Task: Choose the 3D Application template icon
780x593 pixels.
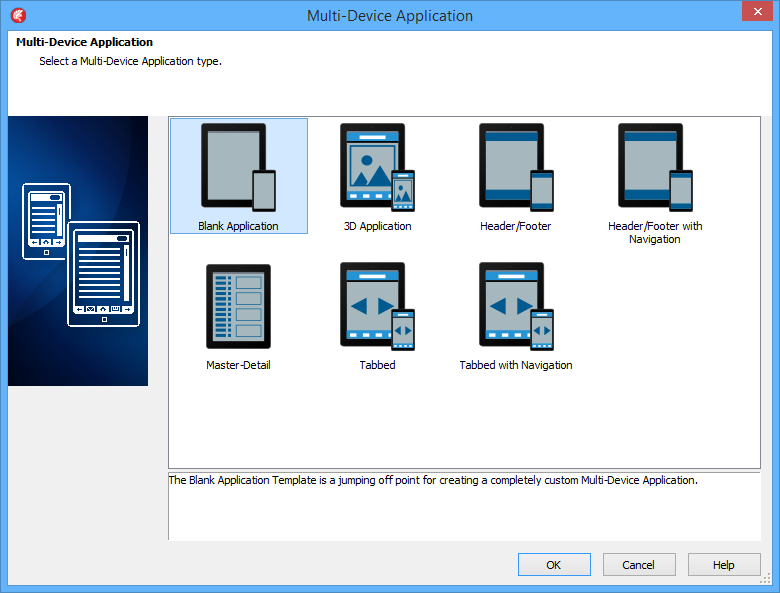Action: 378,168
